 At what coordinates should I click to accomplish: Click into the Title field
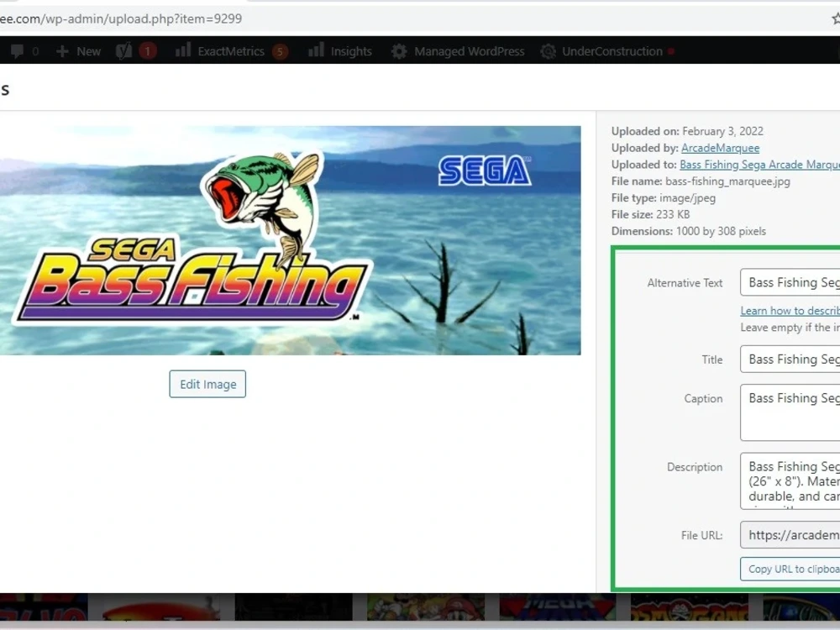click(790, 359)
